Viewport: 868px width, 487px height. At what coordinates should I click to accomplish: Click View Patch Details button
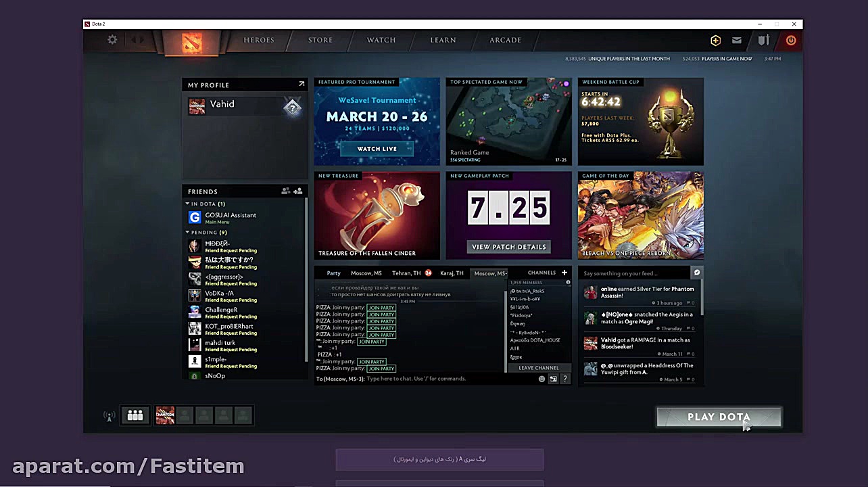pyautogui.click(x=509, y=247)
